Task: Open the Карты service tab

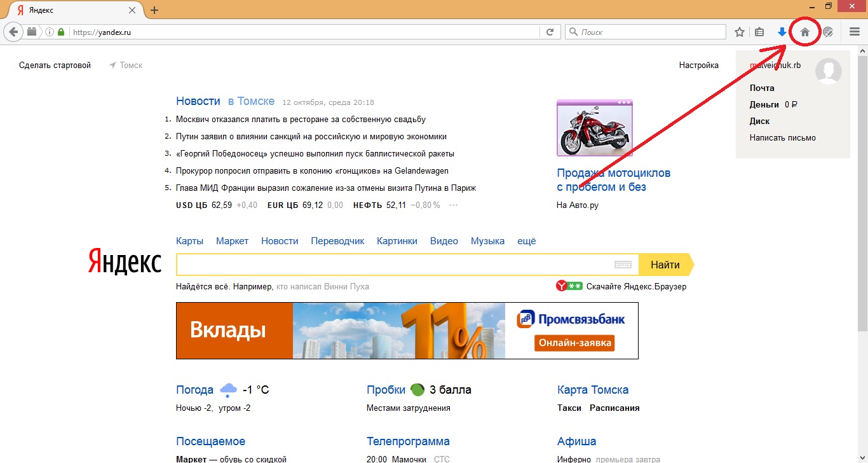Action: (x=189, y=241)
